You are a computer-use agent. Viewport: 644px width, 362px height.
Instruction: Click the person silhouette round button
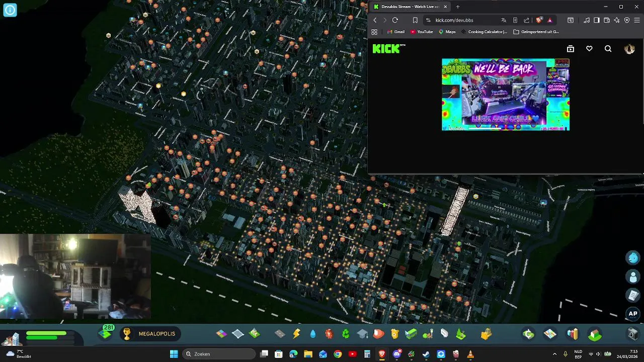click(633, 277)
